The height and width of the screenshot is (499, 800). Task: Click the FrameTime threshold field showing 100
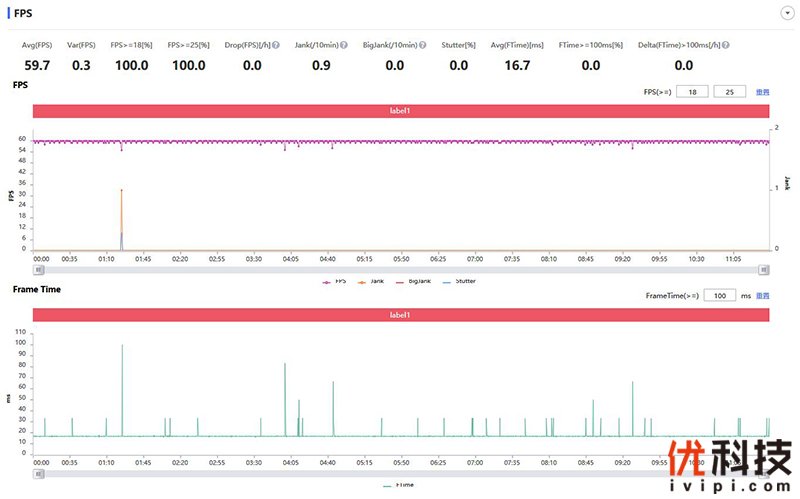pyautogui.click(x=719, y=296)
